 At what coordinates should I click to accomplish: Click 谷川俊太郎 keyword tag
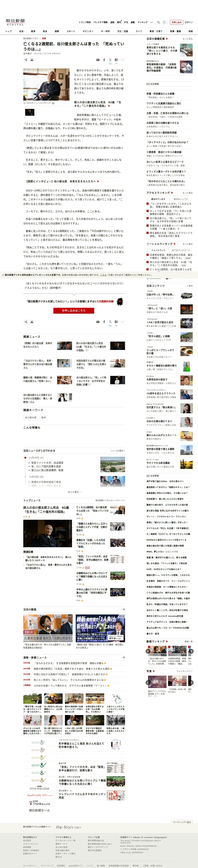(x=31, y=417)
